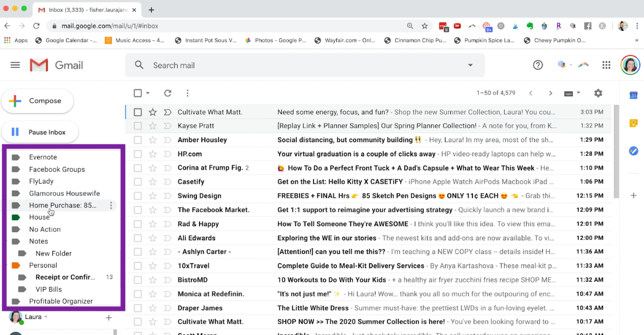Star the Kayse Pratt email
This screenshot has width=644, height=335.
coord(153,126)
